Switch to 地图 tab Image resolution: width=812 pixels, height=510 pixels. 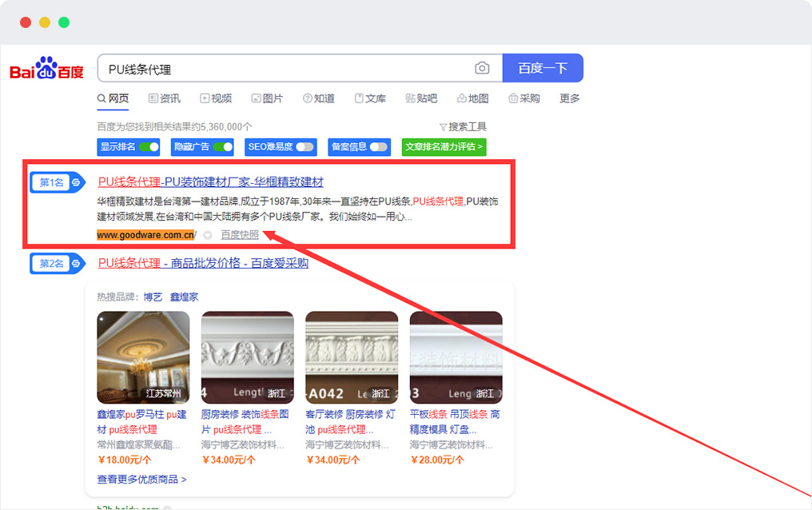coord(473,98)
